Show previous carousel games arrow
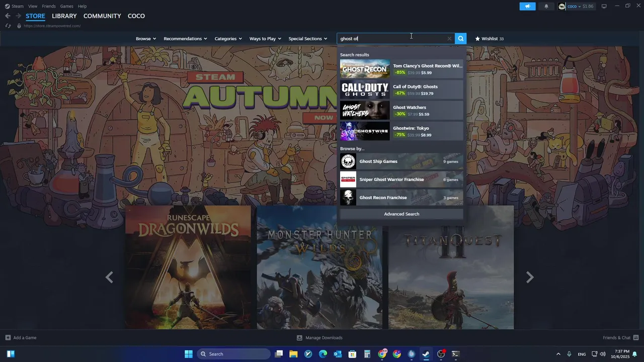Viewport: 644px width, 362px height. pos(109,277)
